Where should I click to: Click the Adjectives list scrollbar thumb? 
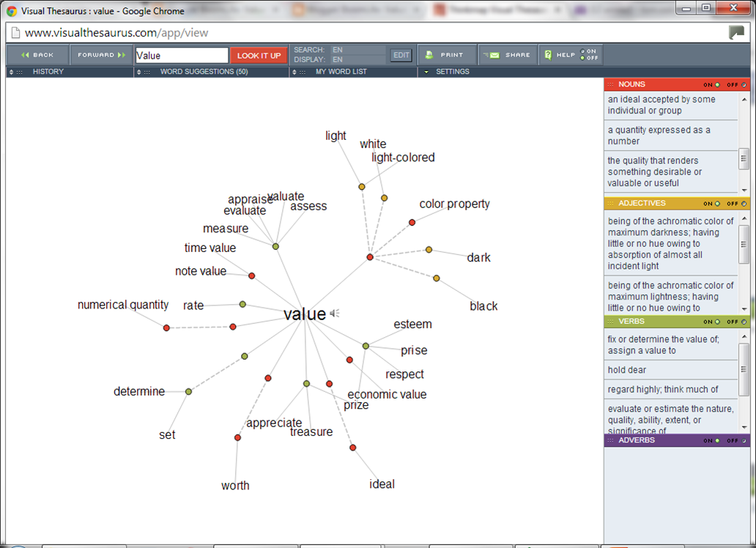744,245
